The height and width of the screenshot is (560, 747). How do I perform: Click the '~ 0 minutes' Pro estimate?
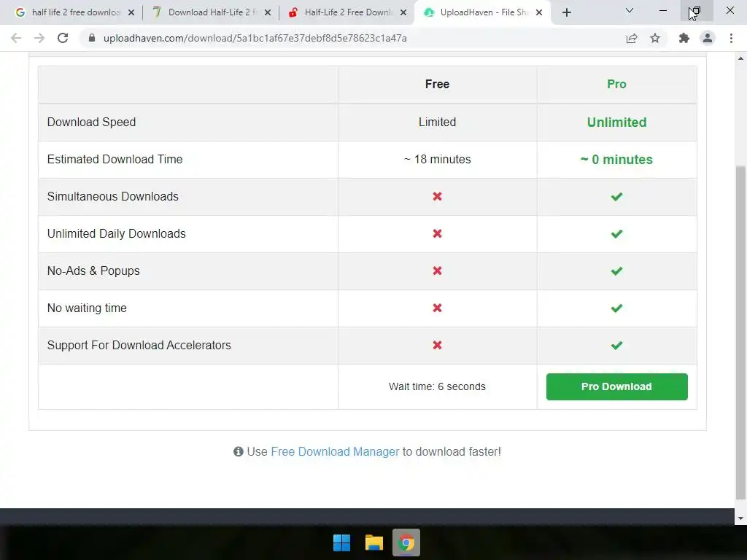(616, 160)
